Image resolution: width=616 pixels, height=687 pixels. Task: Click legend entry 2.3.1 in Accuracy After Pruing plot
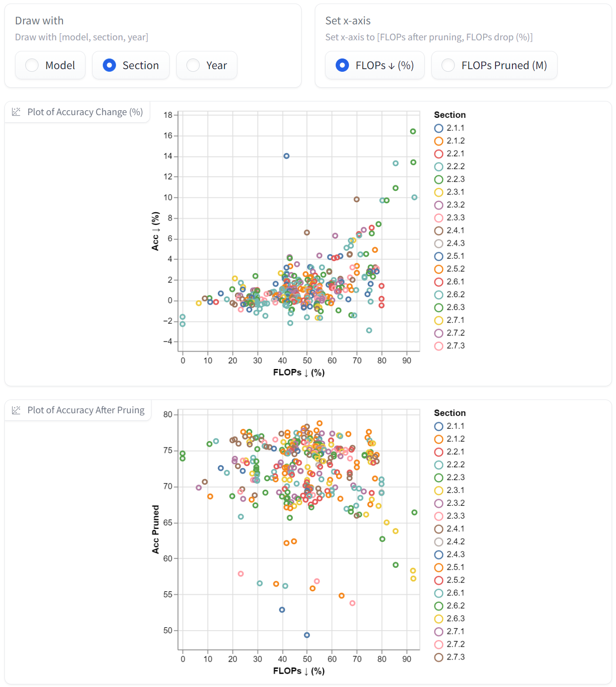[x=449, y=491]
